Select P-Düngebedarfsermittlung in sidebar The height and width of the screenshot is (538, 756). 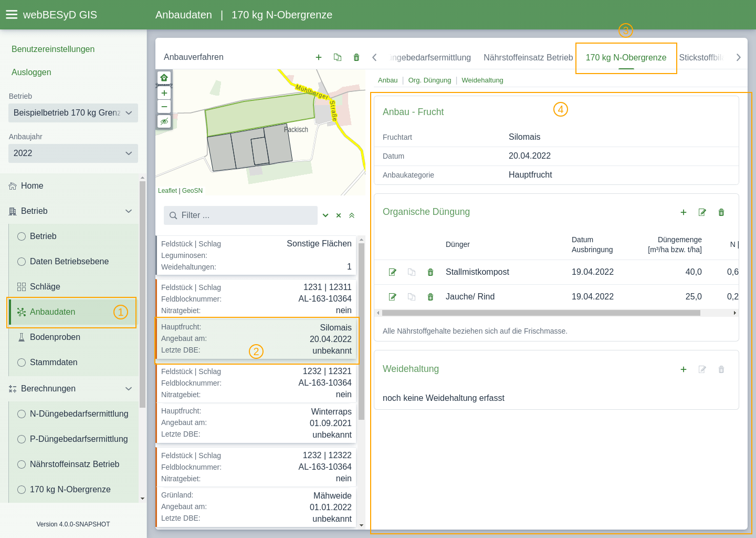(x=74, y=439)
